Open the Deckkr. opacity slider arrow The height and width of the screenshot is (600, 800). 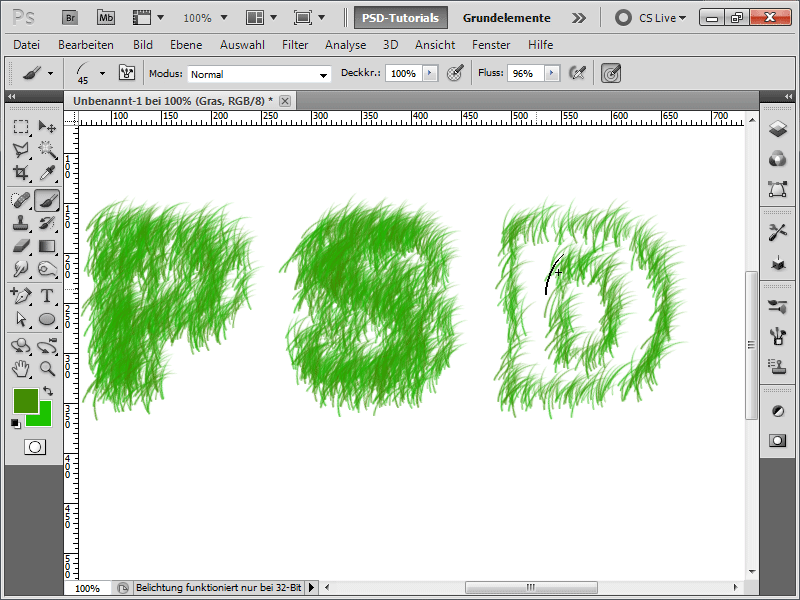pos(430,73)
